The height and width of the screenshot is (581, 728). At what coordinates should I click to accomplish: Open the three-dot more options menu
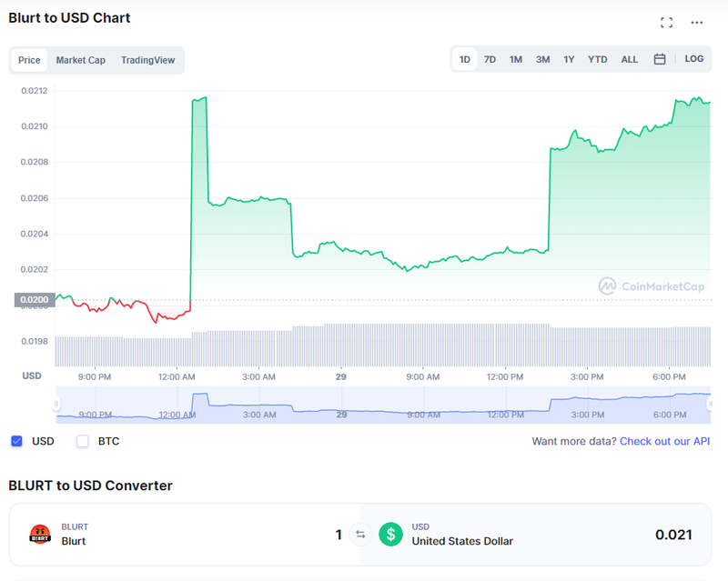click(x=696, y=22)
